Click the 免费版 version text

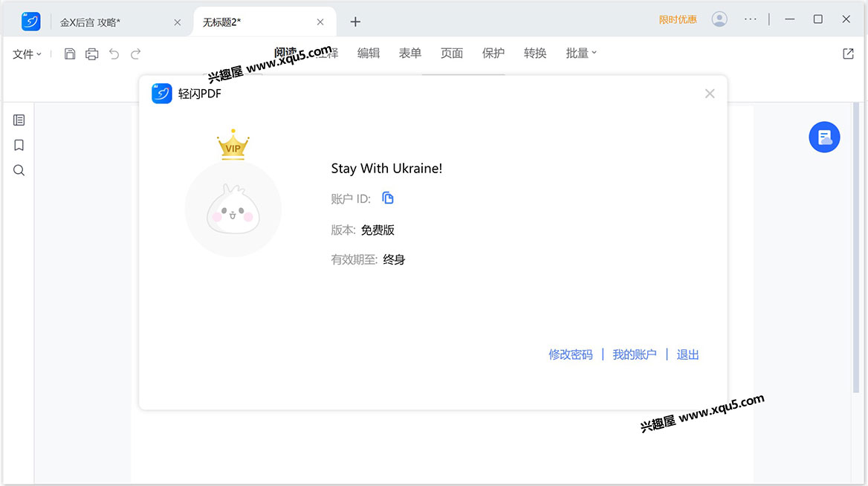pos(378,230)
